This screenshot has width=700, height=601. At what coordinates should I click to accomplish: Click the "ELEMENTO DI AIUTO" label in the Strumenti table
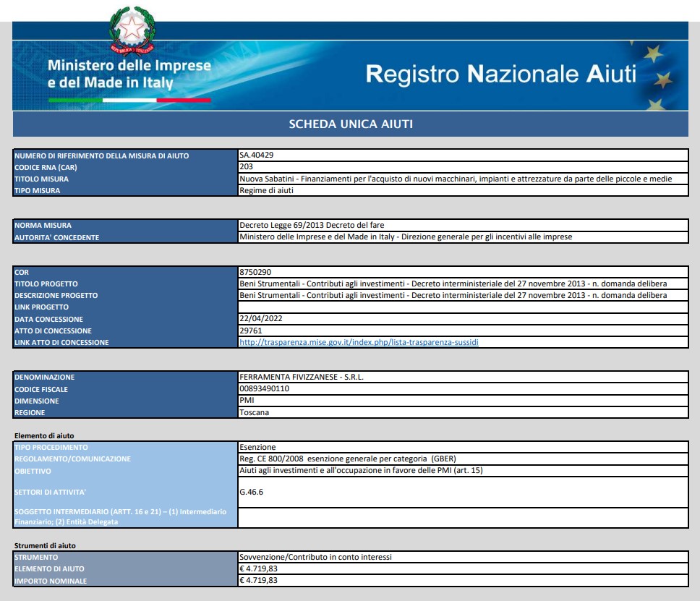point(49,569)
